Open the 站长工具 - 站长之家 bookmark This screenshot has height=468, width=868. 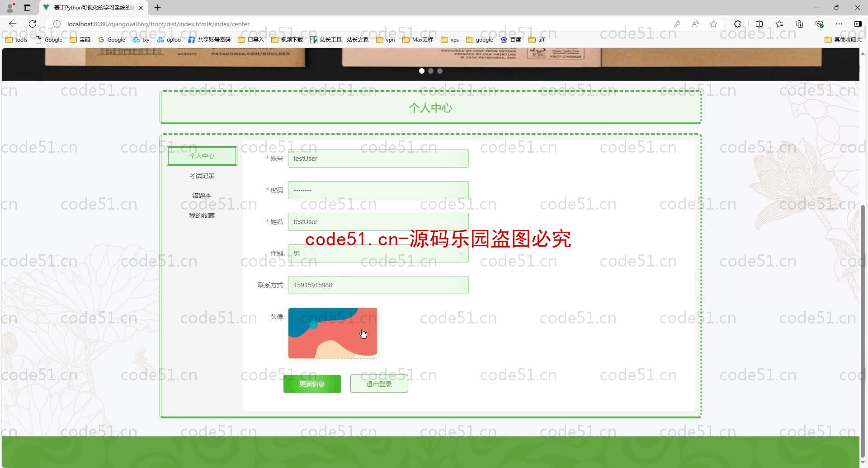coord(340,40)
